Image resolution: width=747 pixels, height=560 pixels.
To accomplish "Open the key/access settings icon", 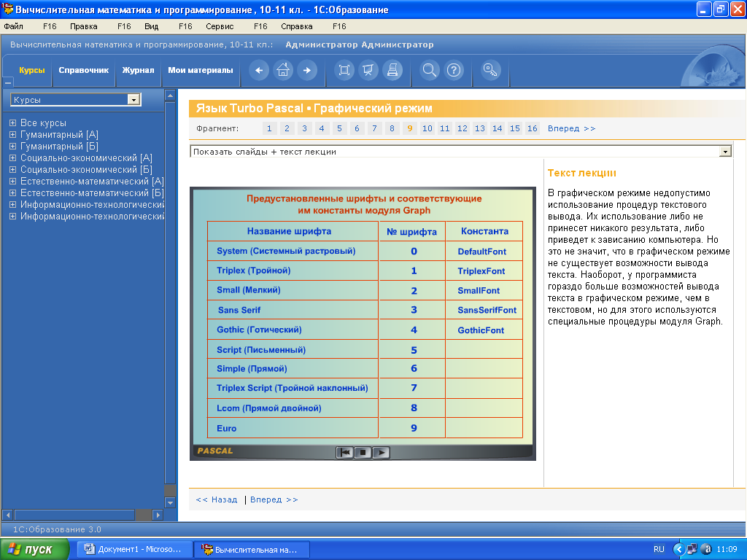I will coord(491,71).
